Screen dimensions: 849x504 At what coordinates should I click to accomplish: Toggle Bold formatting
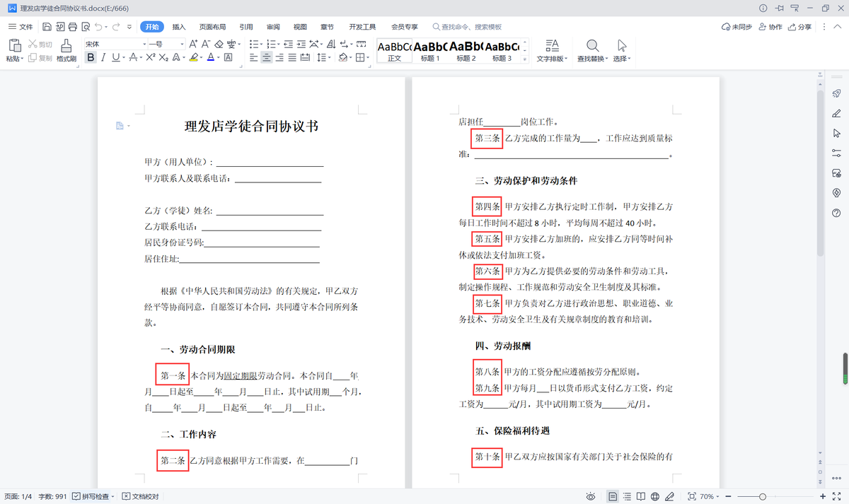91,58
